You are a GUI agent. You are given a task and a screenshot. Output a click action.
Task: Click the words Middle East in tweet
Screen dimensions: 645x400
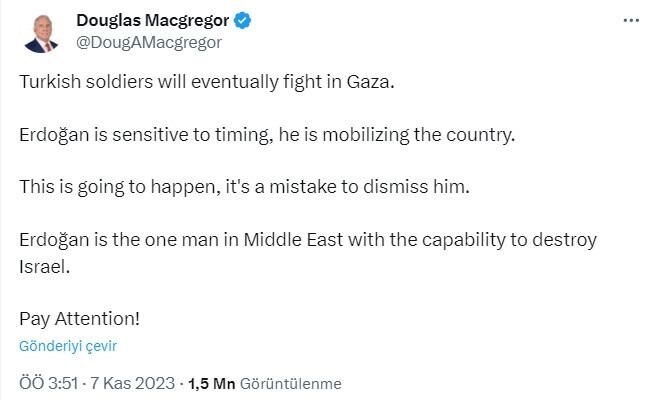(x=293, y=240)
